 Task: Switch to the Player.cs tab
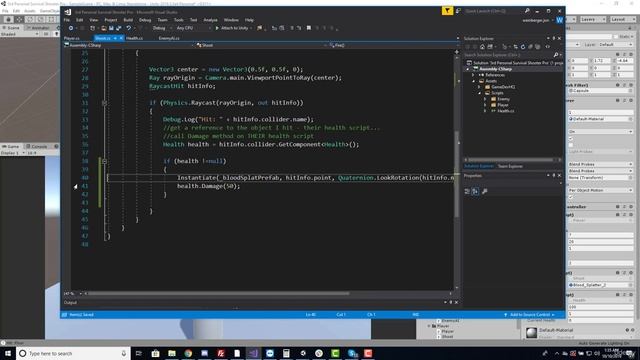point(72,38)
